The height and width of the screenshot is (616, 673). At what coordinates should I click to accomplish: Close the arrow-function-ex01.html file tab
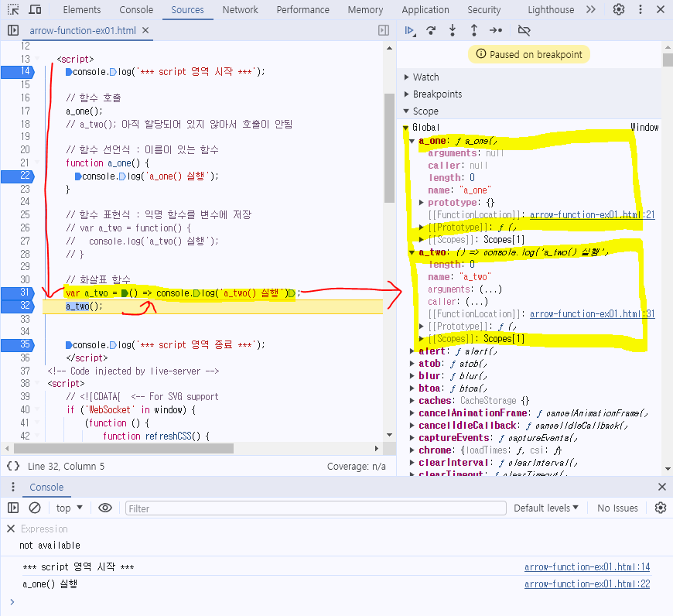click(x=145, y=30)
